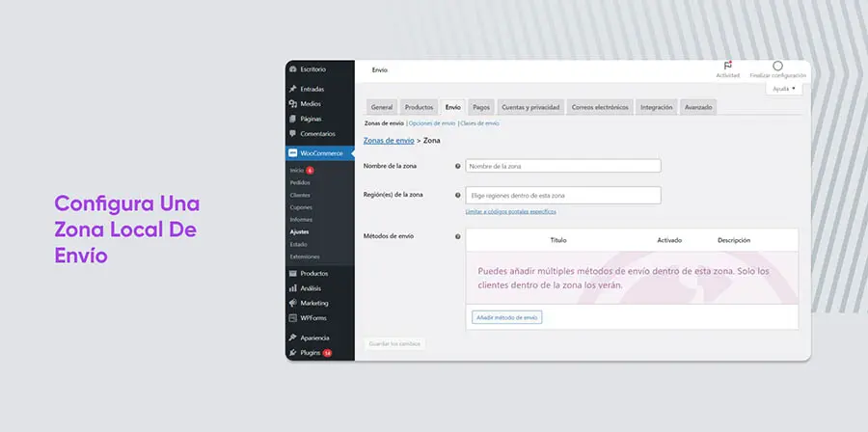The image size is (868, 432).
Task: Click the Finalizar configuración circle icon
Action: (x=777, y=66)
